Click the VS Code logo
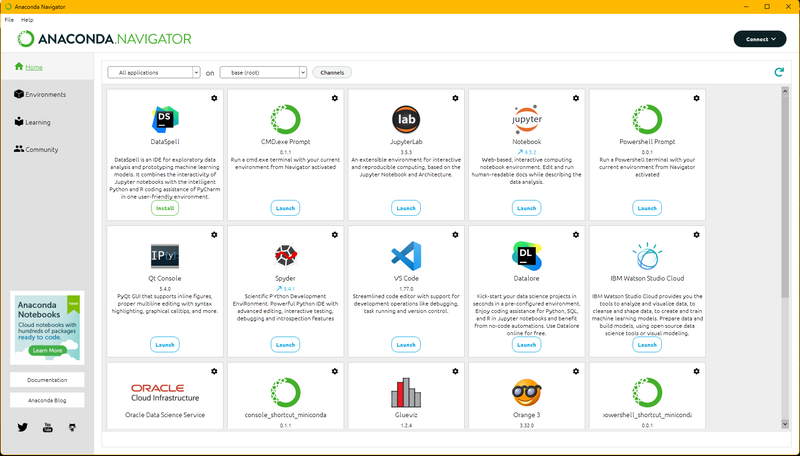The image size is (800, 456). coord(406,256)
